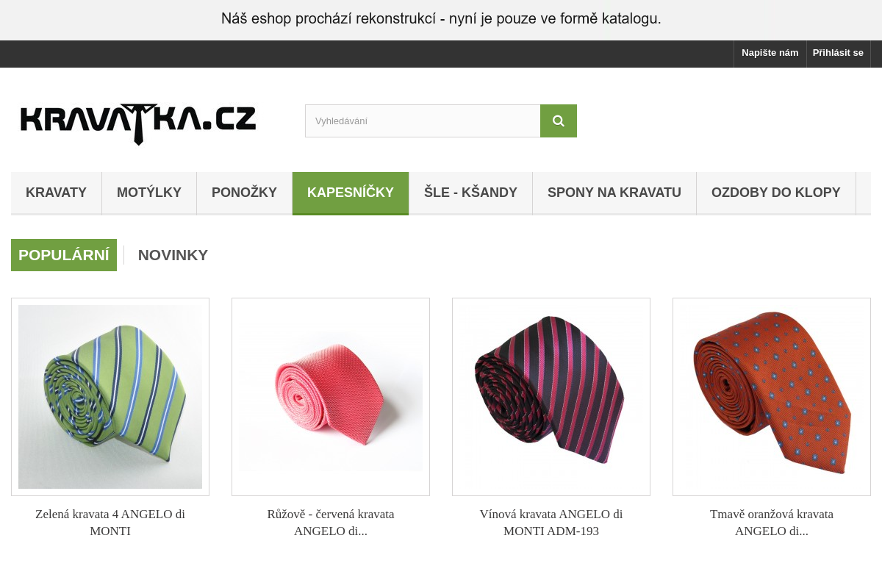Open the KRAVATY category
882x588 pixels.
(57, 193)
